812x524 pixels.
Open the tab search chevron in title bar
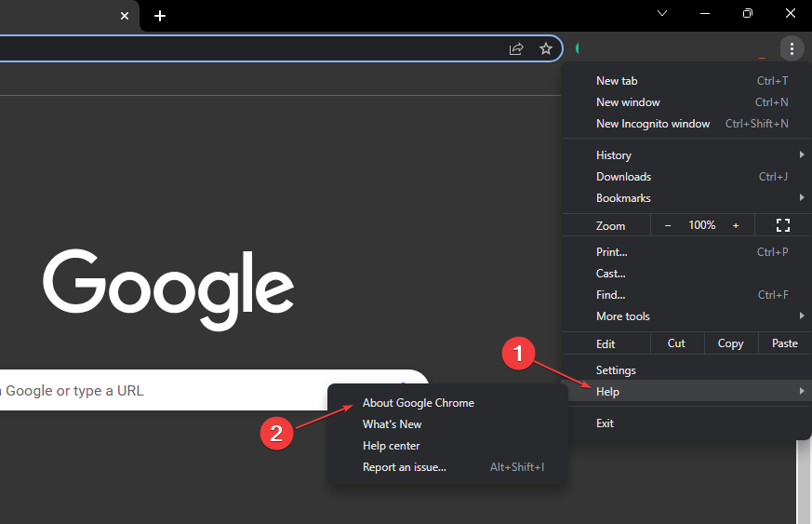(x=662, y=14)
